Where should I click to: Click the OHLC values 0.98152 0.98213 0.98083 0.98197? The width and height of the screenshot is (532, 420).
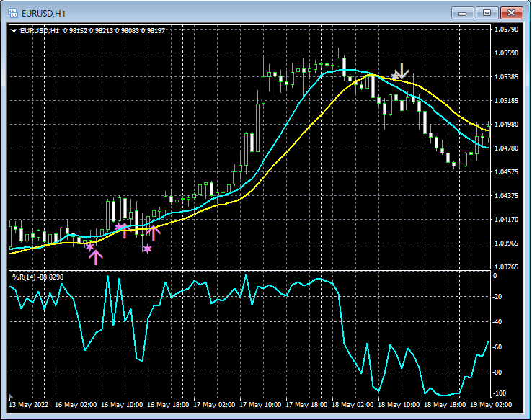(115, 31)
